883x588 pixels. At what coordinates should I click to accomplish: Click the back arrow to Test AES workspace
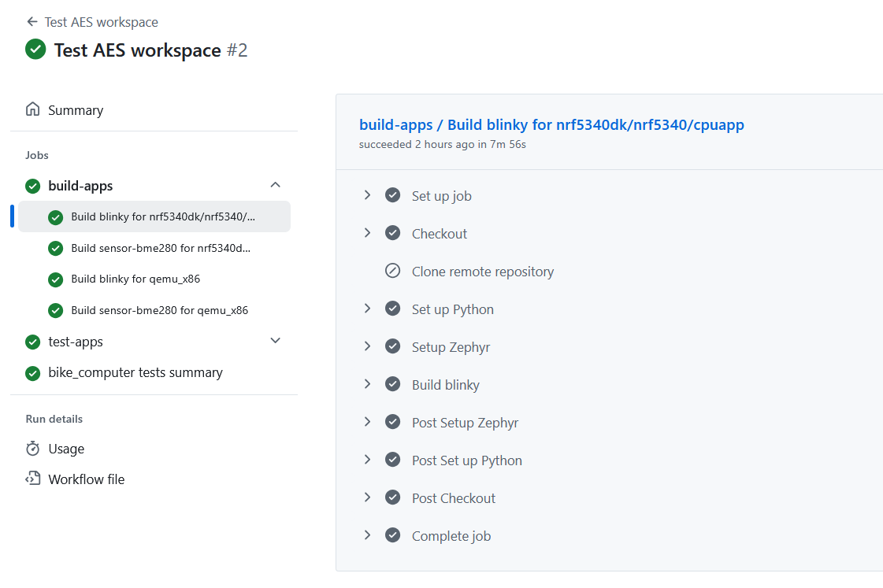32,21
